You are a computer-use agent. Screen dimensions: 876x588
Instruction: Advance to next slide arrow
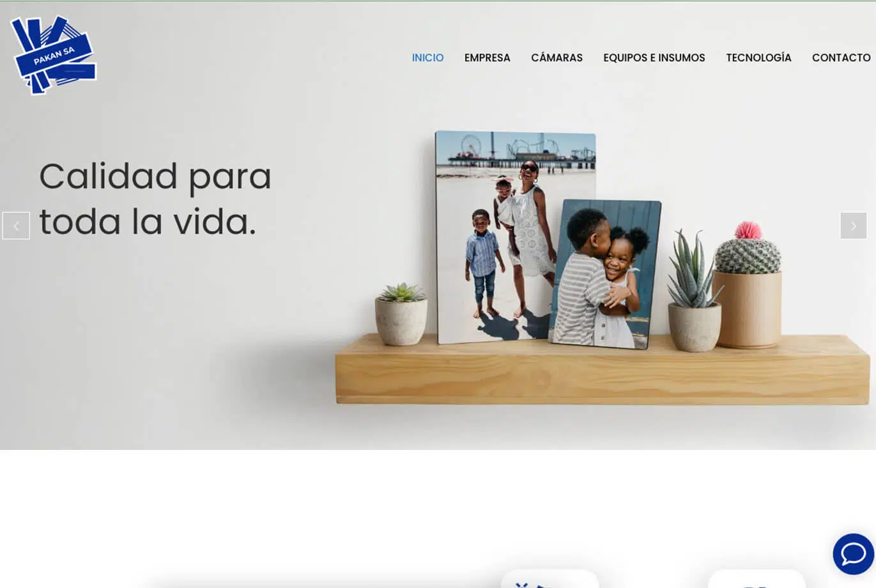coord(854,226)
